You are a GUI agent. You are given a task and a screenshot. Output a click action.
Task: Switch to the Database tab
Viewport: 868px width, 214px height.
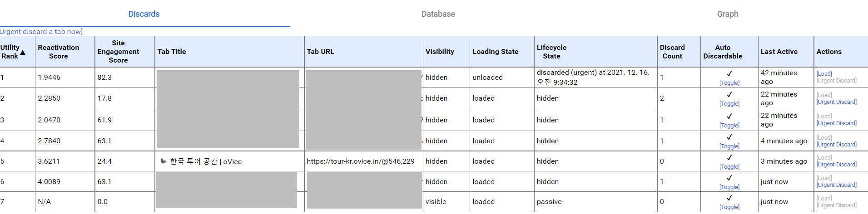pyautogui.click(x=438, y=14)
